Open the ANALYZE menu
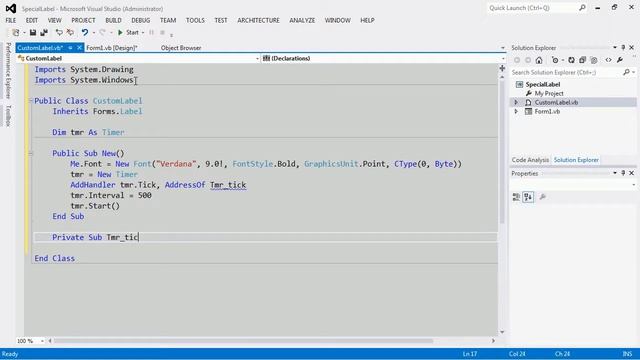Image resolution: width=640 pixels, height=360 pixels. pos(302,20)
